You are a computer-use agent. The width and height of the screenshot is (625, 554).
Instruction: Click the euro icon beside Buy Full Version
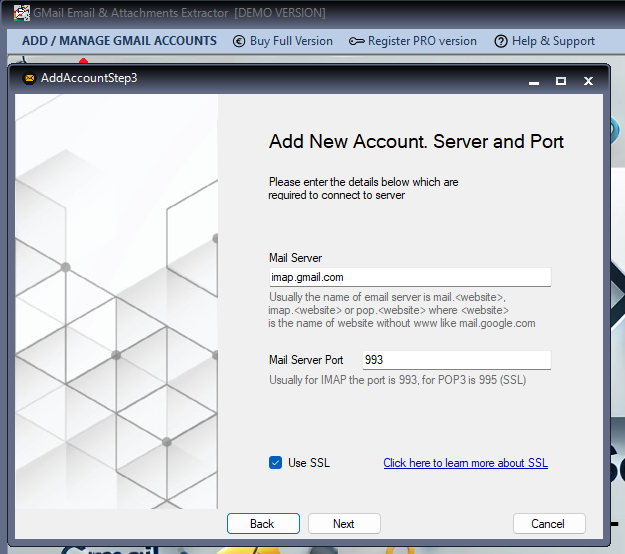coord(239,41)
